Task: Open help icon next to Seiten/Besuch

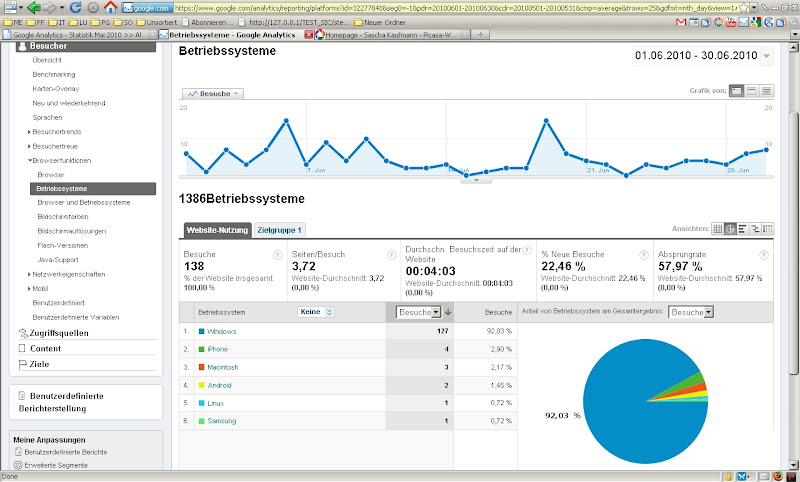Action: 391,255
